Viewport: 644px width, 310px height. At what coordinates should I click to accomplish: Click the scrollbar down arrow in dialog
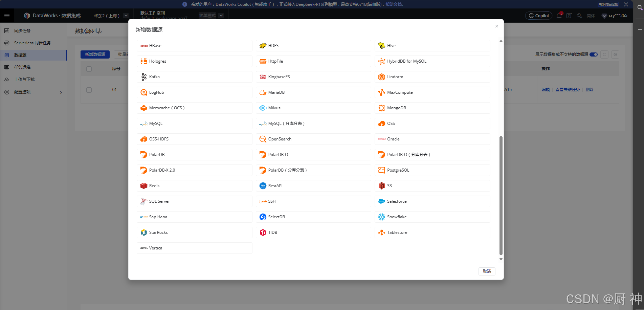pyautogui.click(x=501, y=259)
